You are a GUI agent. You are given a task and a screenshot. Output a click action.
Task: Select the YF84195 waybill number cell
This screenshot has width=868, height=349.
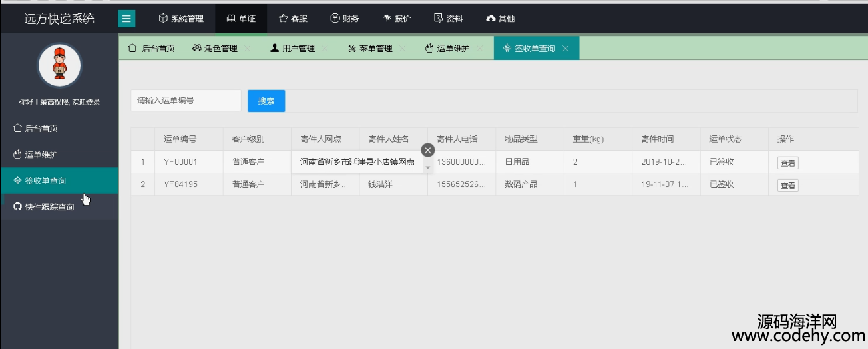[189, 184]
